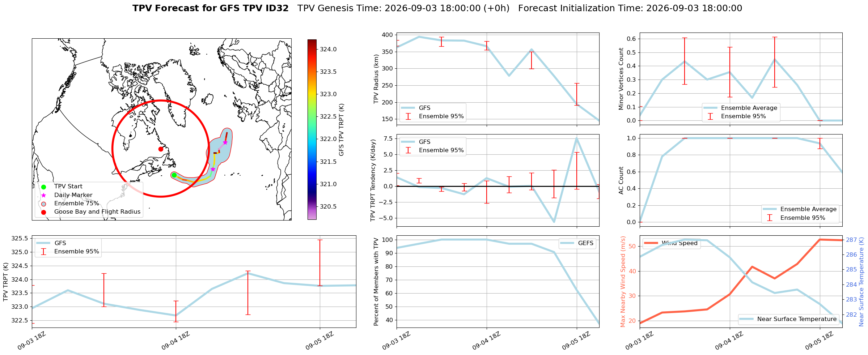Click the GFS line sample in the TPV TRPT legend
This screenshot has width=868, height=355.
coord(43,243)
